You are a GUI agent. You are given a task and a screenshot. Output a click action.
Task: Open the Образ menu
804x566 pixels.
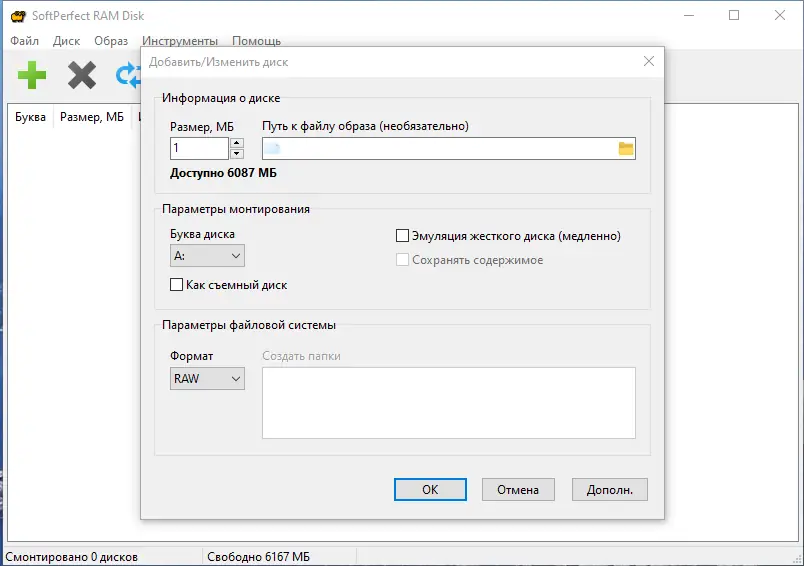(x=111, y=41)
